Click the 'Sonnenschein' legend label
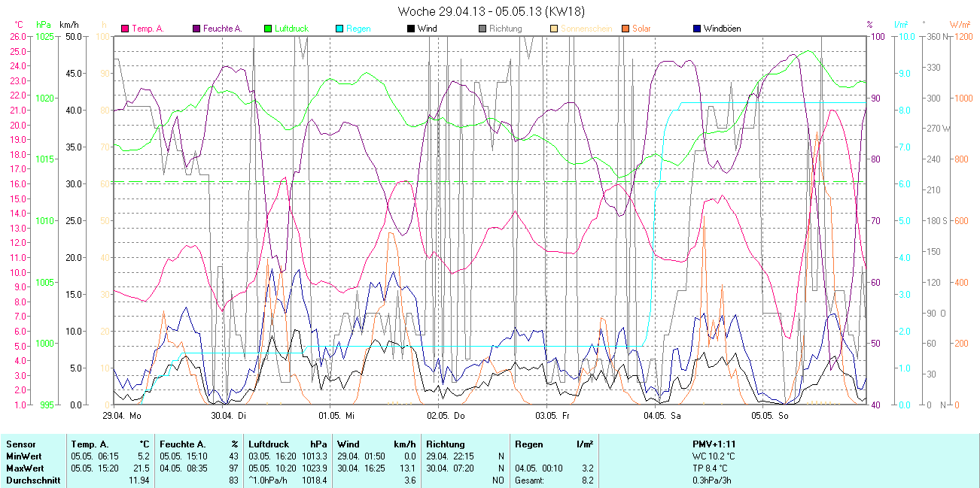The image size is (980, 488). click(x=587, y=29)
